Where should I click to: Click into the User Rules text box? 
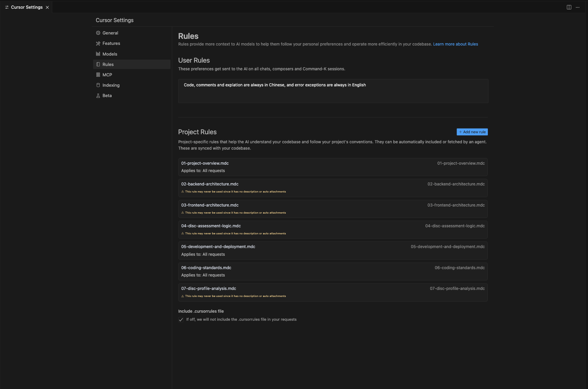pyautogui.click(x=333, y=91)
